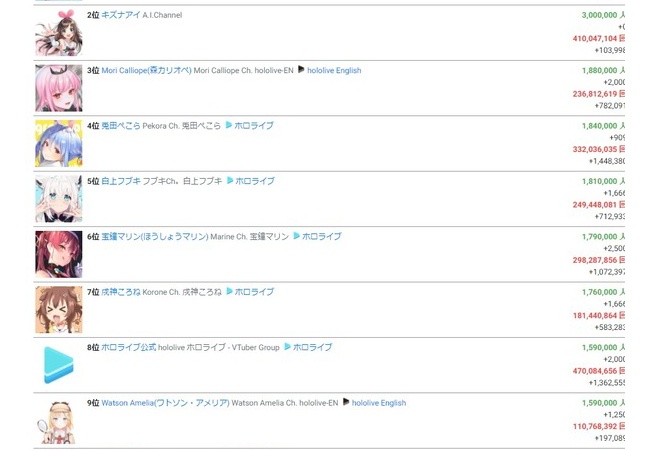
Task: Select view count 110,768,392
Action: [595, 426]
